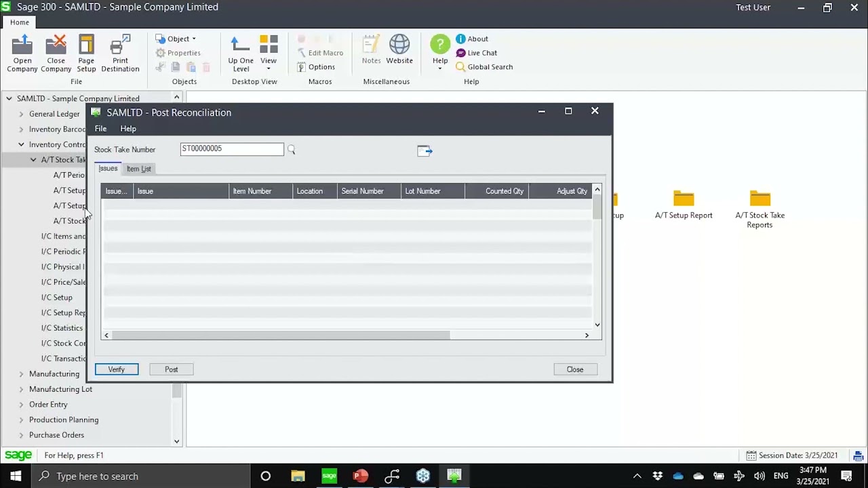Viewport: 868px width, 488px height.
Task: Click the printer icon in the status bar
Action: click(859, 455)
